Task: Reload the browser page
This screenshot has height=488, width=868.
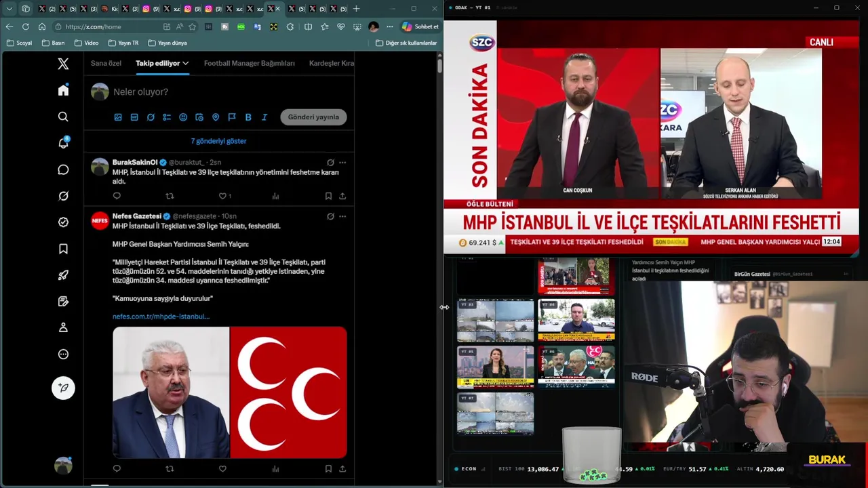Action: point(26,26)
